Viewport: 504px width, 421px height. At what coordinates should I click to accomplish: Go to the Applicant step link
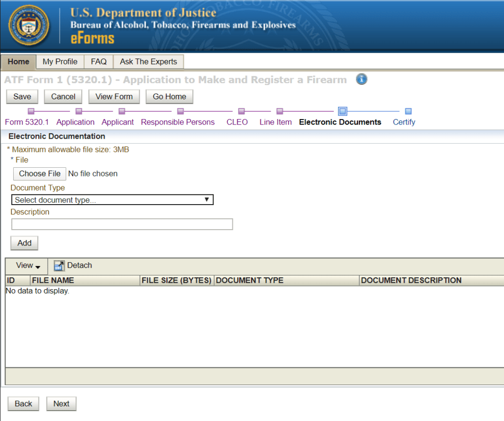coord(118,122)
